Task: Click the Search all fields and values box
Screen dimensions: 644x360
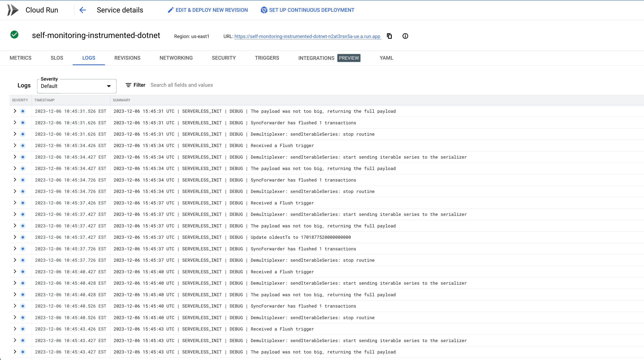Action: coord(182,85)
